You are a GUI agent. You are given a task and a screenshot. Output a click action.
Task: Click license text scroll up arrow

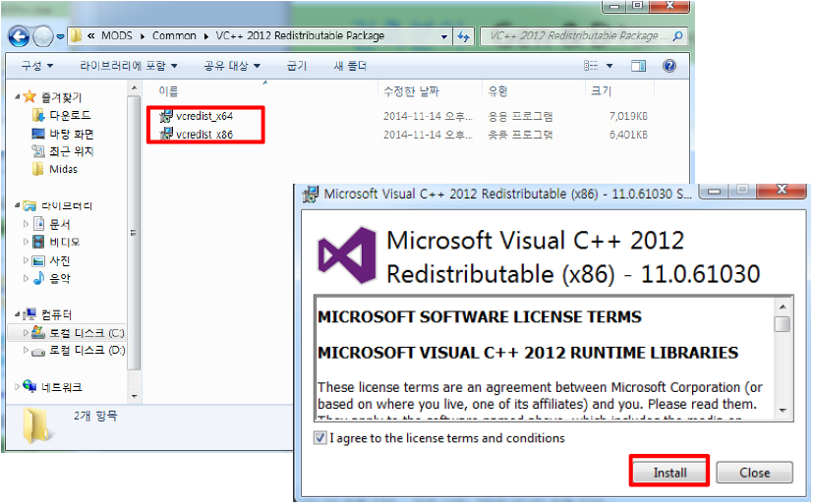tap(783, 307)
